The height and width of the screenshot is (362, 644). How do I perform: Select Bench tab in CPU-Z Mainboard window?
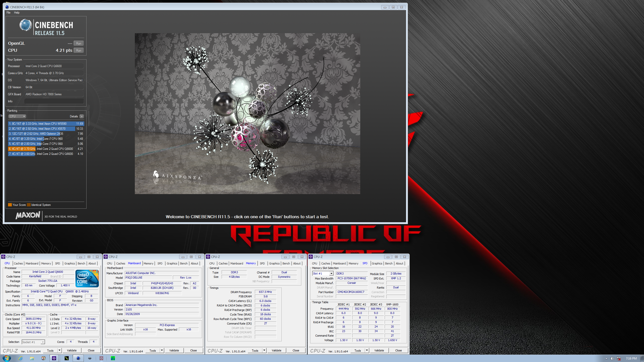tap(184, 263)
